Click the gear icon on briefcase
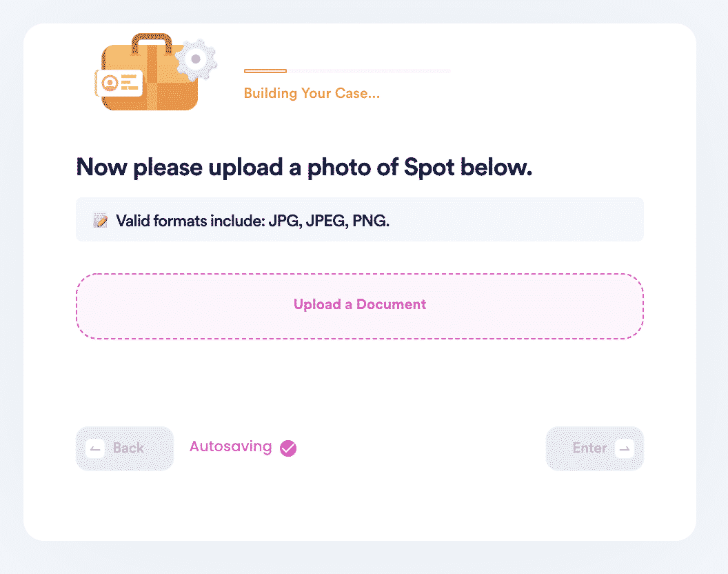This screenshot has width=728, height=574. click(196, 59)
